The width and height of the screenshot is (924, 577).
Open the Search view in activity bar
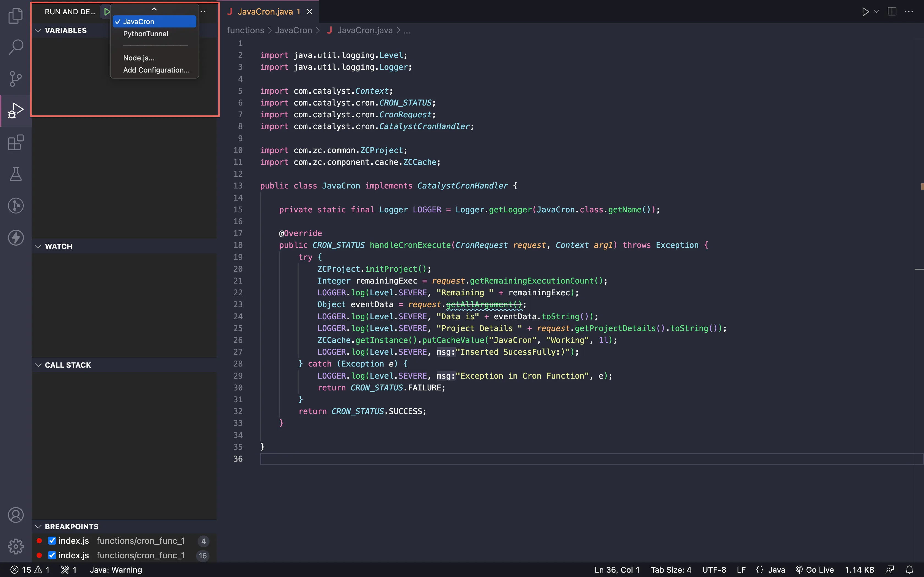click(16, 47)
